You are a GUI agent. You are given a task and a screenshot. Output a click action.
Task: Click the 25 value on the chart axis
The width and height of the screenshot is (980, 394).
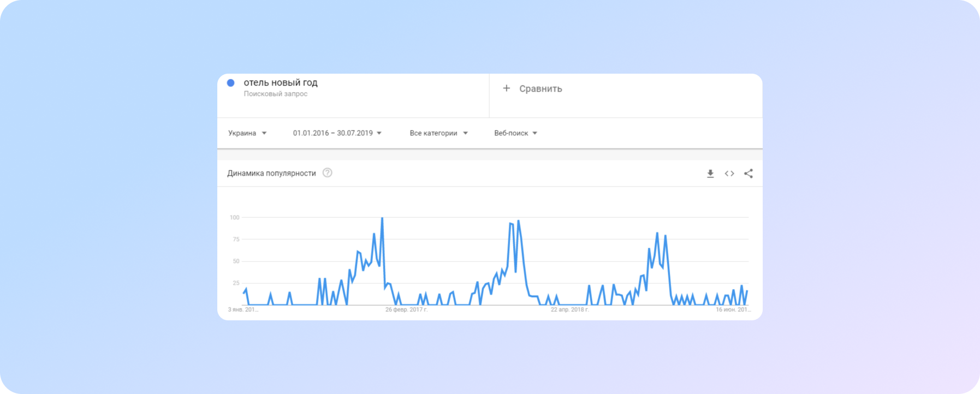[236, 283]
